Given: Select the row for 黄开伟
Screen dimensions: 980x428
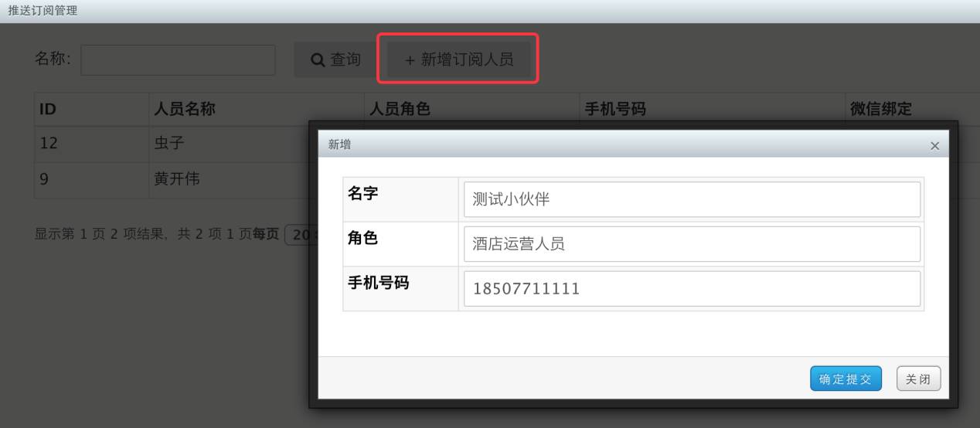Looking at the screenshot, I should pos(171,180).
